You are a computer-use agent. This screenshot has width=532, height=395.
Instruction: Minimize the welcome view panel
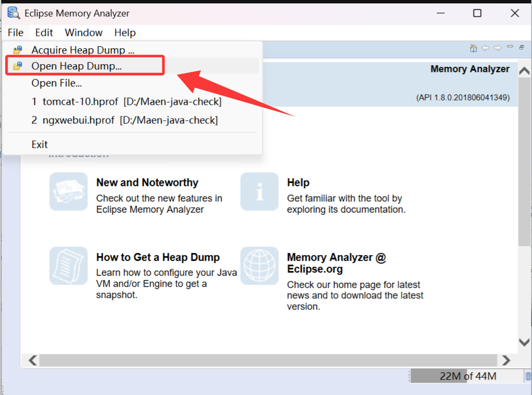click(510, 47)
